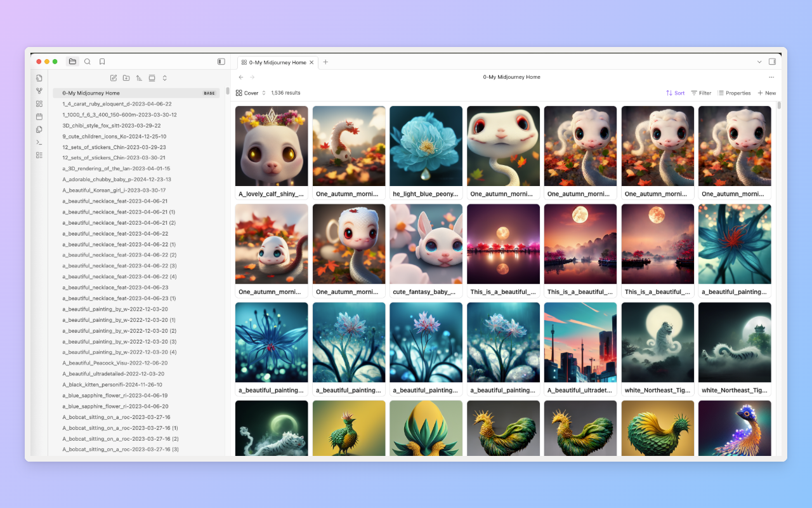Create a new folder in the file explorer
Image resolution: width=812 pixels, height=508 pixels.
pos(126,78)
